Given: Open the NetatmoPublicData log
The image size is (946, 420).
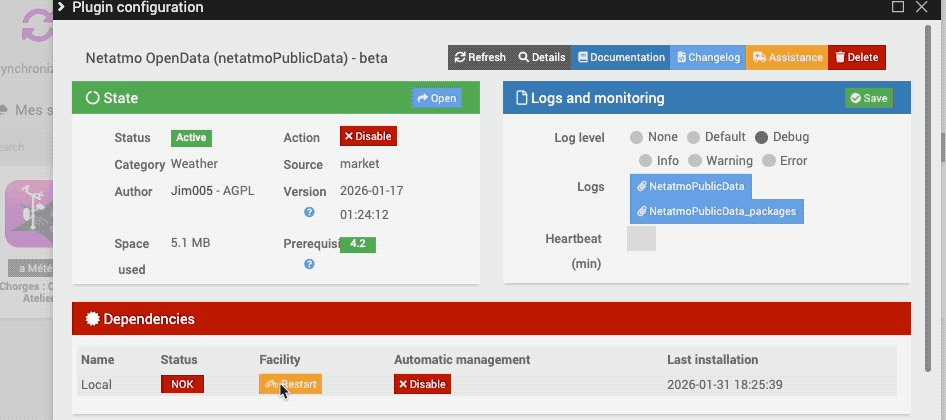Looking at the screenshot, I should (x=691, y=186).
